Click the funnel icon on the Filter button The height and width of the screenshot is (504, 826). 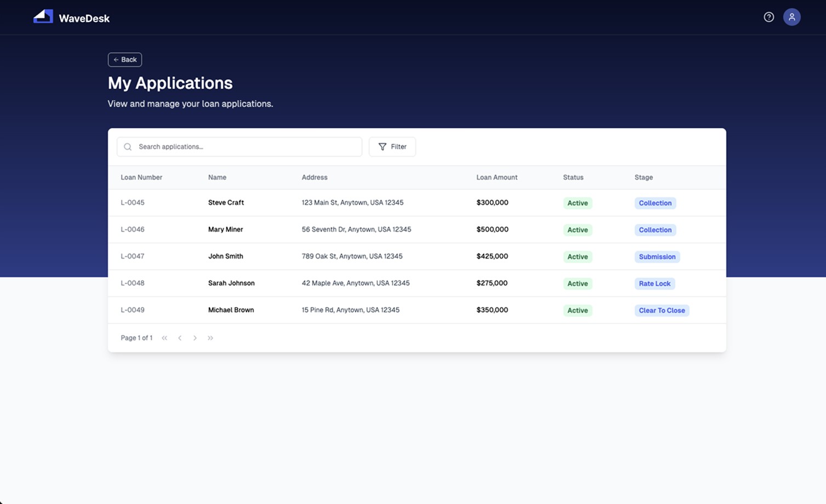click(382, 147)
